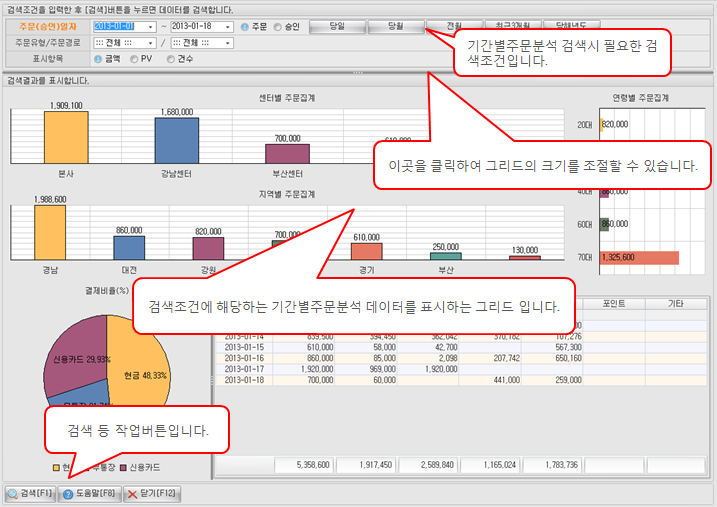This screenshot has width=717, height=507.
Task: Select the PV display radio
Action: point(134,59)
